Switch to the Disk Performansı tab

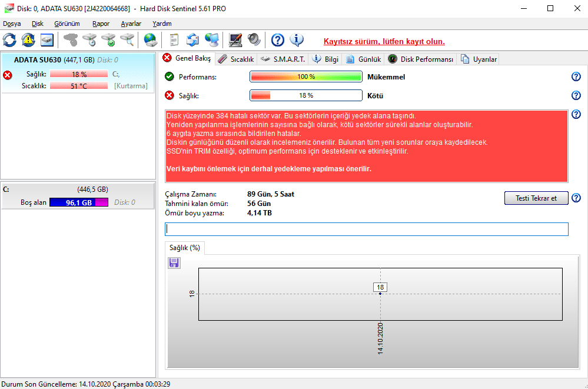coord(421,59)
